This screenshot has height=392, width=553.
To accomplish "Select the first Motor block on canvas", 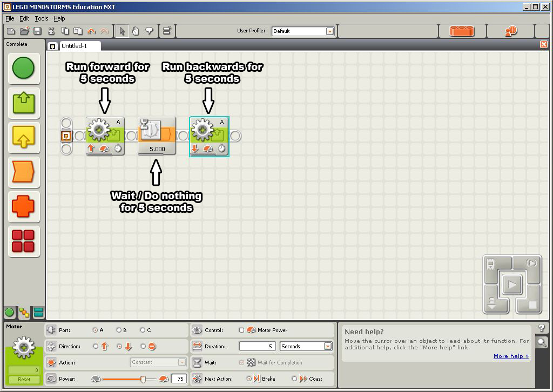I will 105,136.
